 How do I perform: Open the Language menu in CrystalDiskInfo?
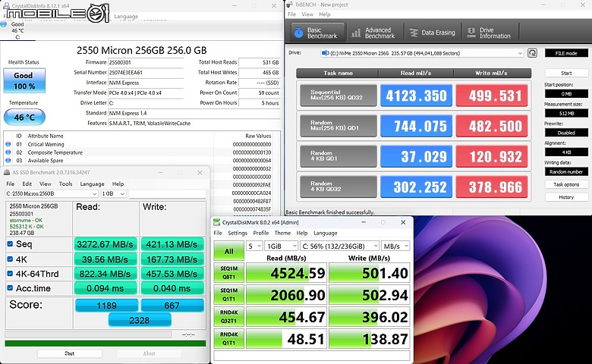tap(126, 17)
